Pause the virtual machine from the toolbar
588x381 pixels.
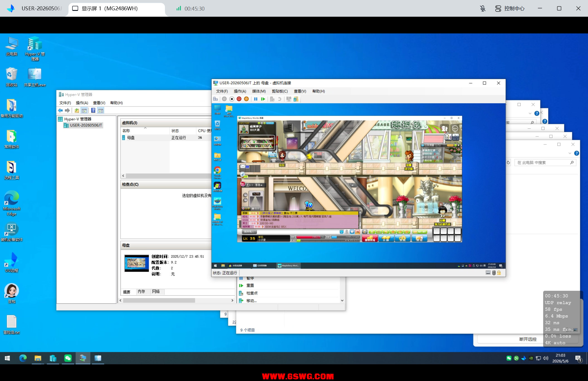point(256,99)
